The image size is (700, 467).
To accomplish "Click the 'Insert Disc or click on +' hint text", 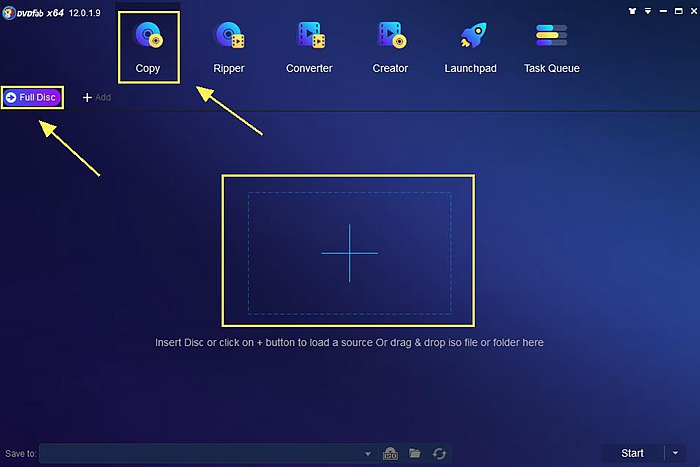I will 350,342.
